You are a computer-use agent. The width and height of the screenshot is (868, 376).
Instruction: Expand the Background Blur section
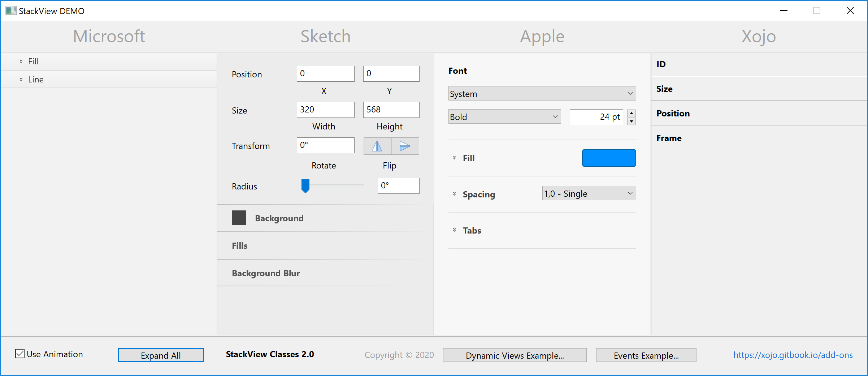click(x=325, y=273)
